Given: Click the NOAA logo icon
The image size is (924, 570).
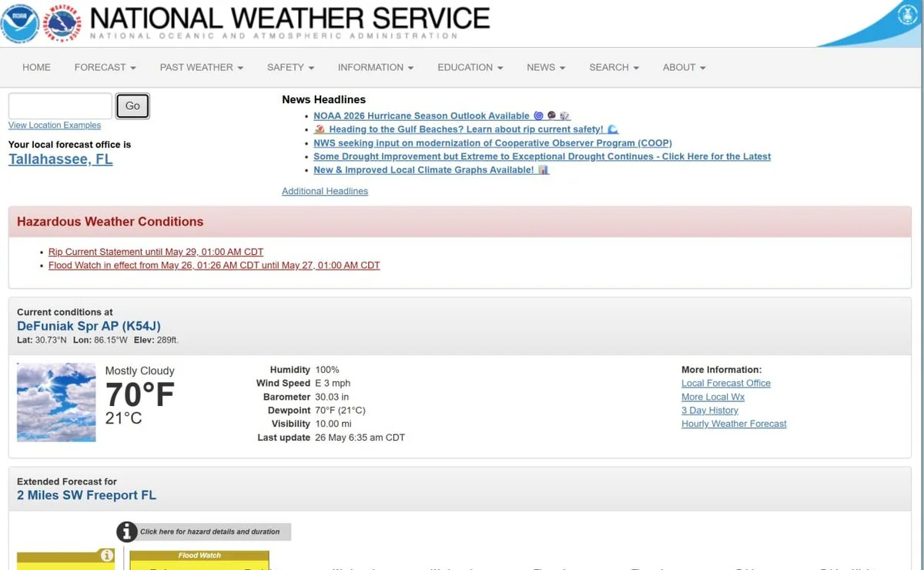Looking at the screenshot, I should [21, 22].
